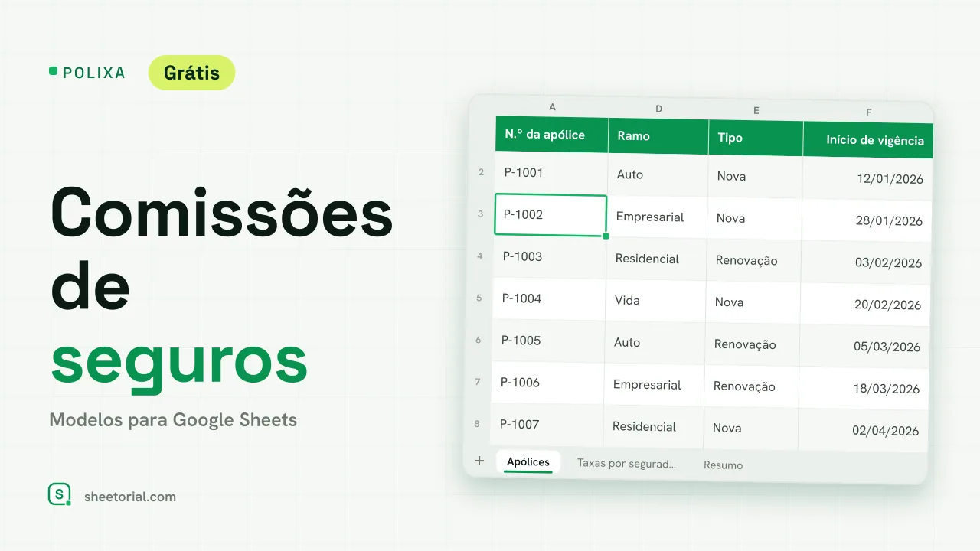Select Residencial cell in row 8
The height and width of the screenshot is (551, 980).
[x=653, y=426]
